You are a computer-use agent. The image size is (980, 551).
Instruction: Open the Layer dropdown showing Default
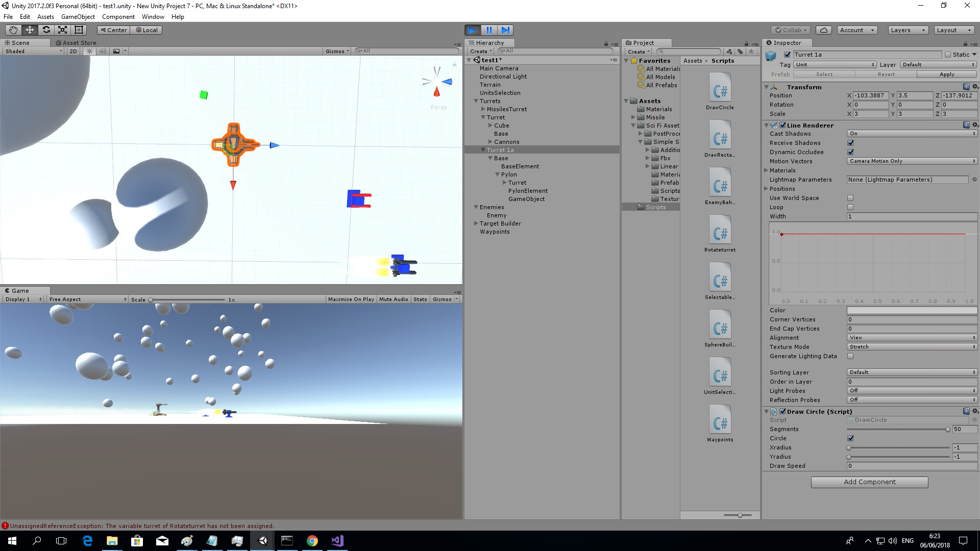pos(938,65)
